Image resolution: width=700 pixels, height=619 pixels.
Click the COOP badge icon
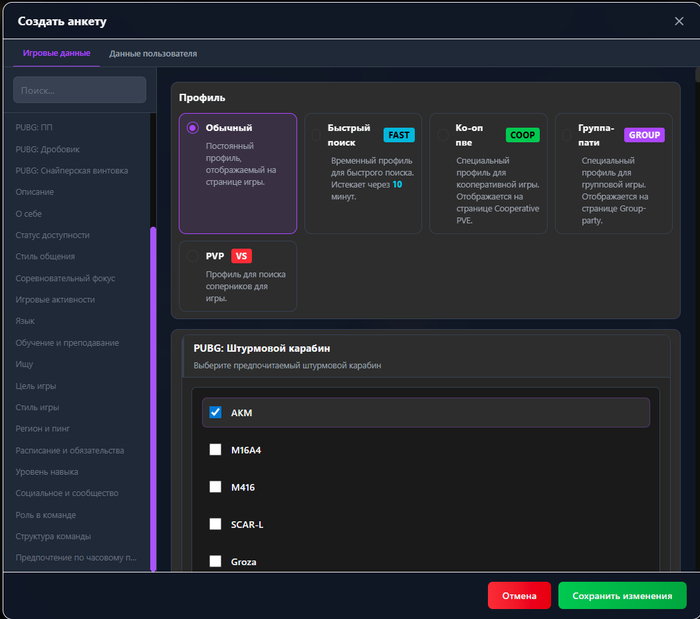(x=521, y=135)
